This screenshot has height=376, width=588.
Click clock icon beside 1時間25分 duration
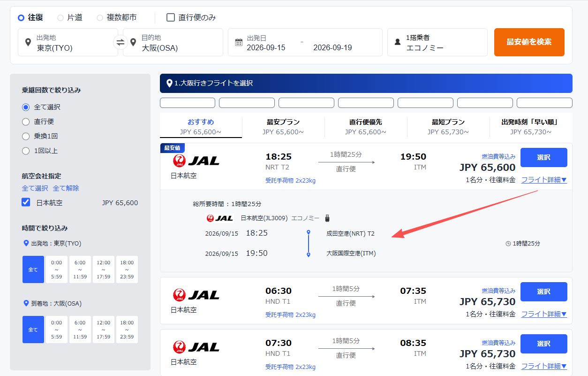coord(508,244)
